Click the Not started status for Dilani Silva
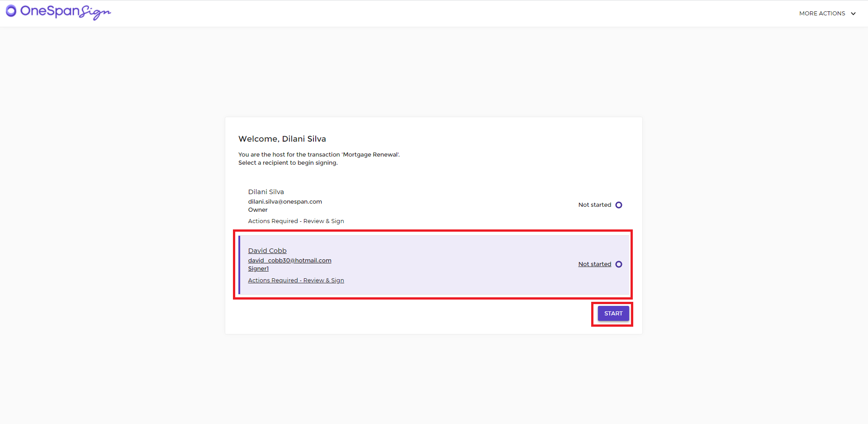868x424 pixels. pos(595,205)
